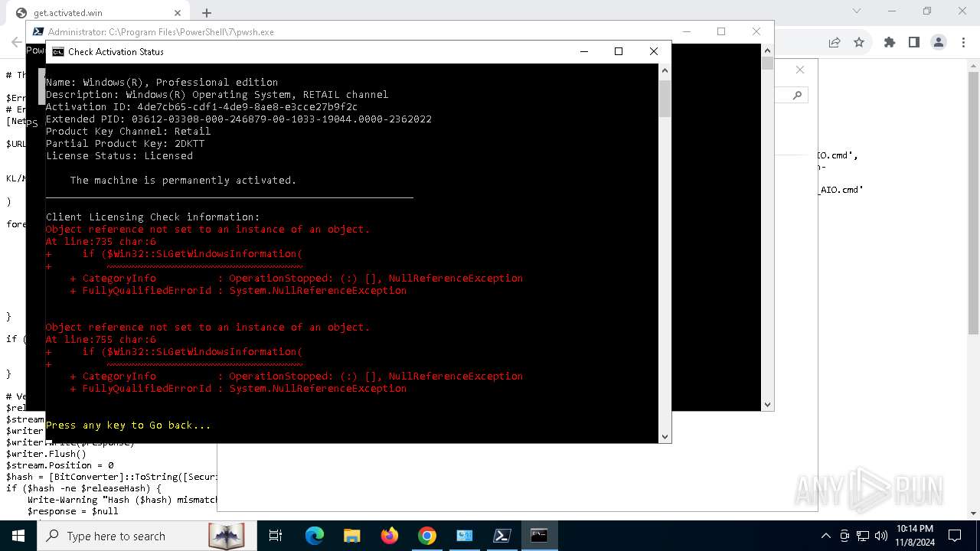Image resolution: width=980 pixels, height=551 pixels.
Task: Click the 'Press any key to Go back...' prompt
Action: coord(129,425)
